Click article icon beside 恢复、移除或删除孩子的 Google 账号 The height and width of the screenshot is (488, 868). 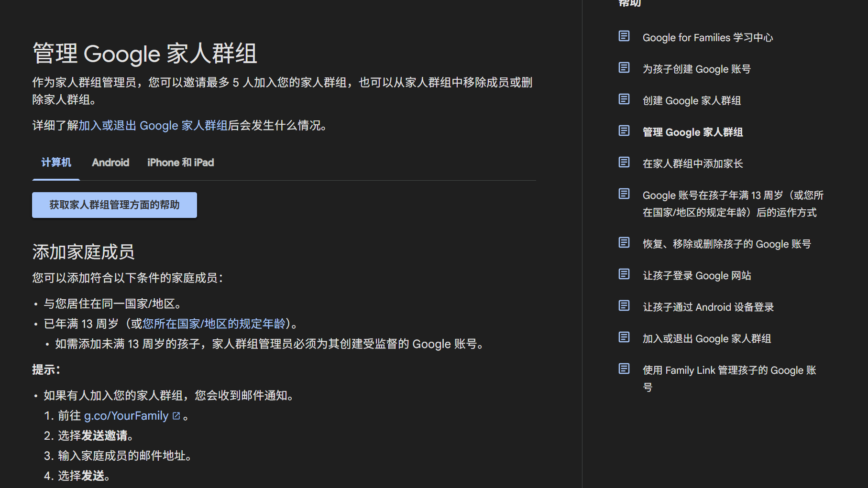coord(624,243)
